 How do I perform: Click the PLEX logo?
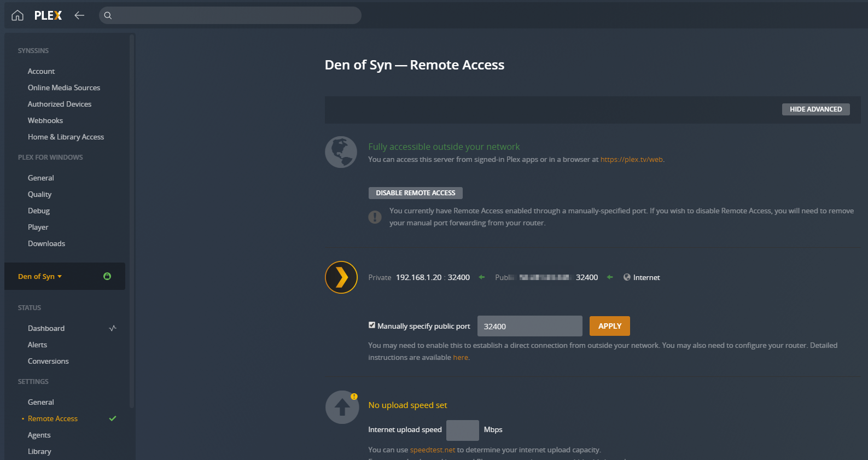[48, 15]
